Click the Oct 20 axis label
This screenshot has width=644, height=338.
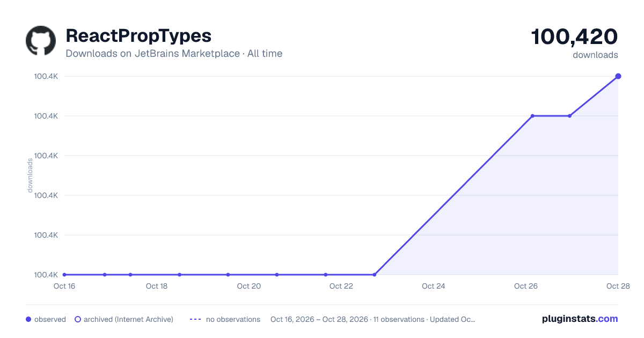click(x=249, y=286)
